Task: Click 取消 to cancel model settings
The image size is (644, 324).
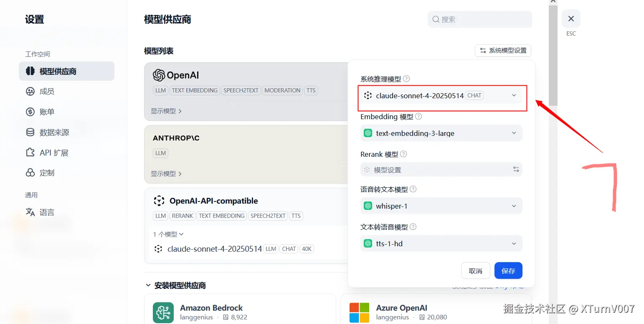Action: [475, 271]
